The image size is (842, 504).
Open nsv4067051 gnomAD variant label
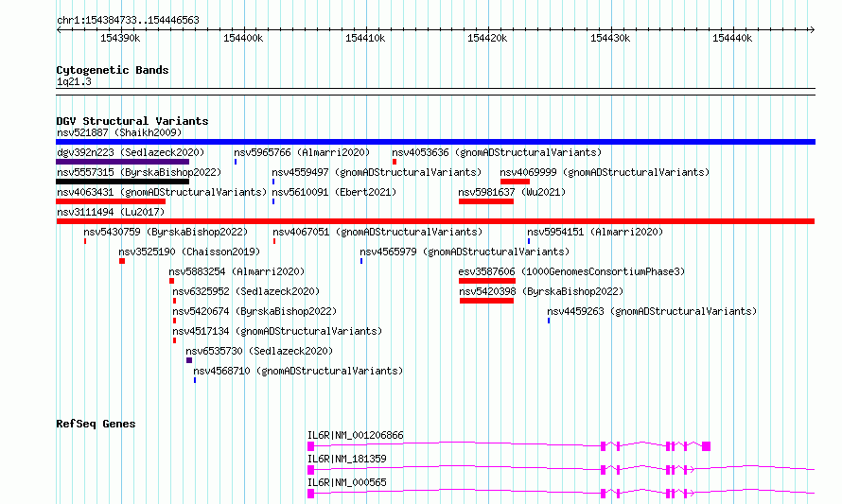(x=377, y=232)
